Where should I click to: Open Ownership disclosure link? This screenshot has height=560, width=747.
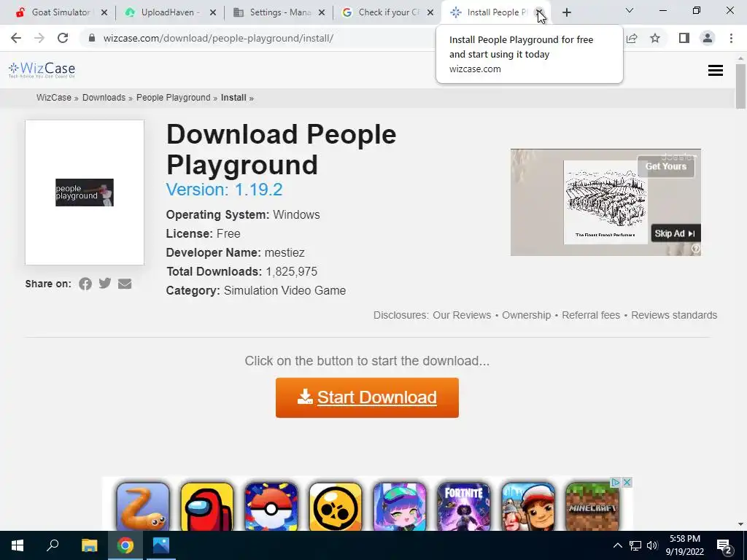tap(527, 315)
